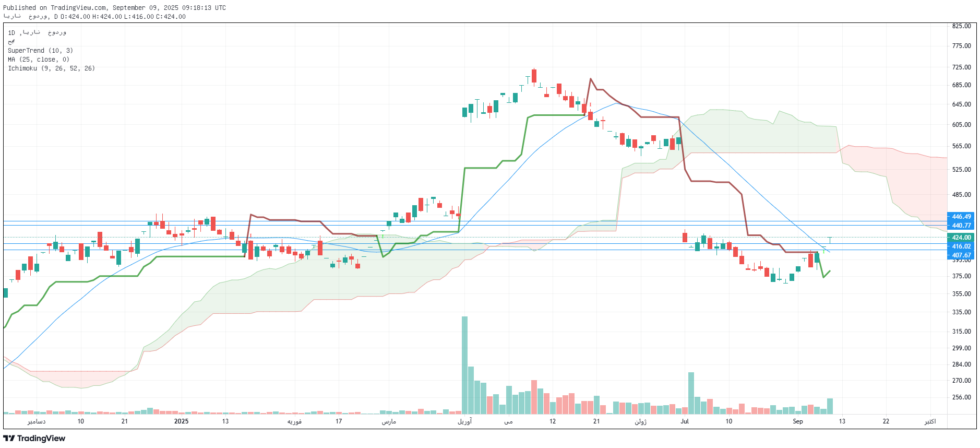Click the 416.02 price label on axis

pos(961,246)
